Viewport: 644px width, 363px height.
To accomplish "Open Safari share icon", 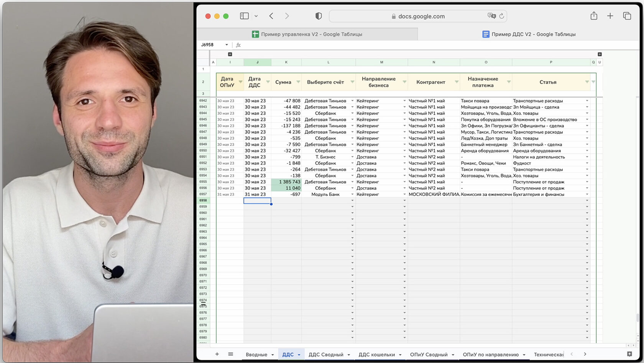I will tap(594, 16).
